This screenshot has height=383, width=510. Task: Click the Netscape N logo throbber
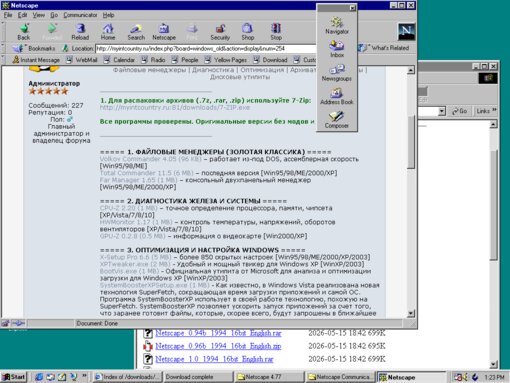(x=406, y=32)
